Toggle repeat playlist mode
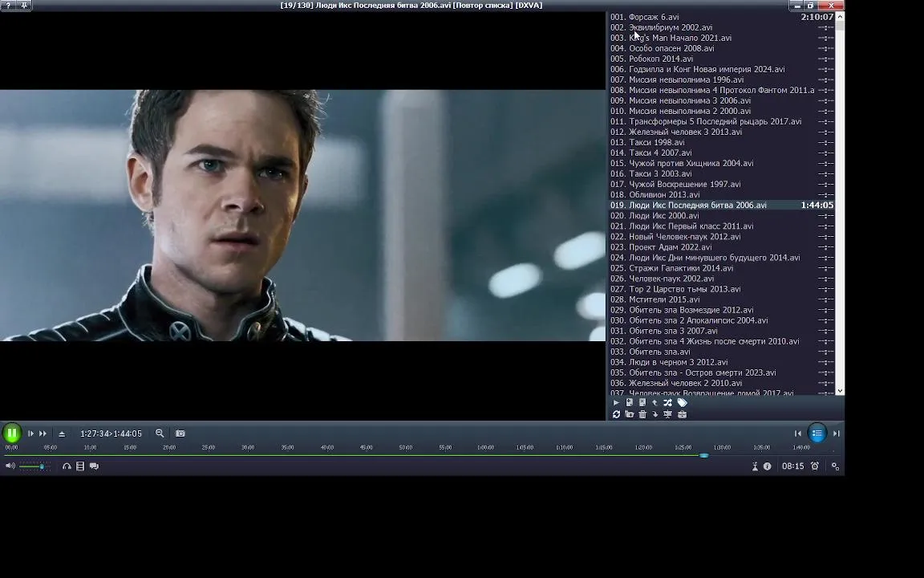This screenshot has width=924, height=578. tap(616, 414)
